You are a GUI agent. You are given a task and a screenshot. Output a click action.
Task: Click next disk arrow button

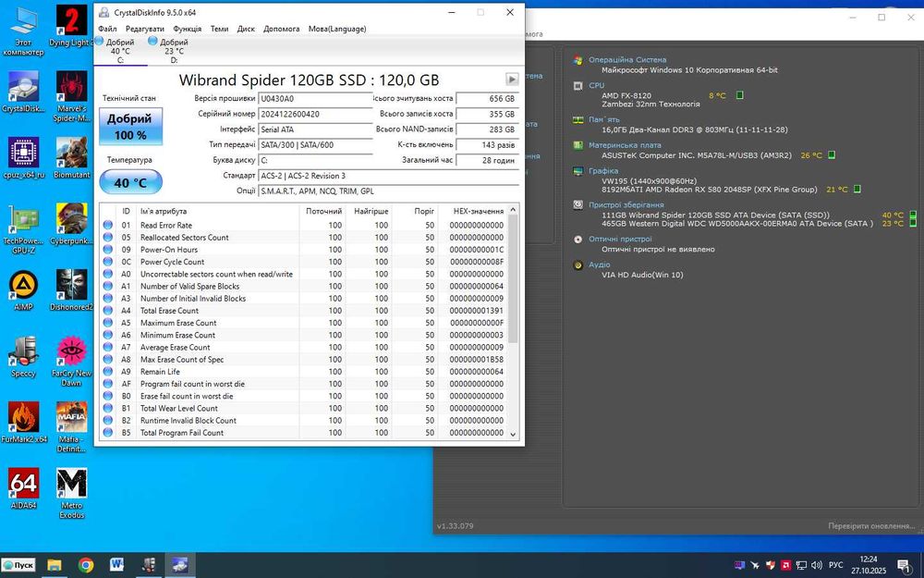pos(512,79)
